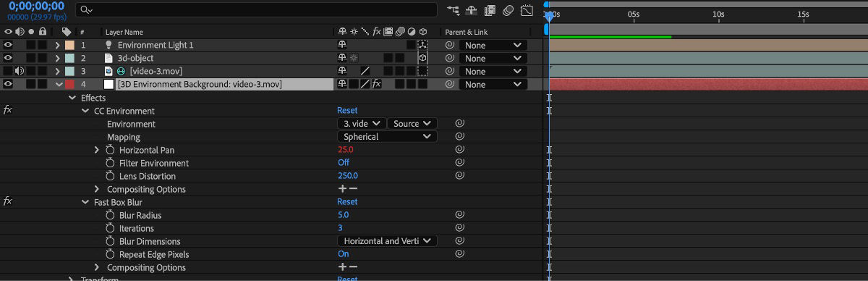This screenshot has height=281, width=868.
Task: Reset the Fast Box Blur effect
Action: 347,202
